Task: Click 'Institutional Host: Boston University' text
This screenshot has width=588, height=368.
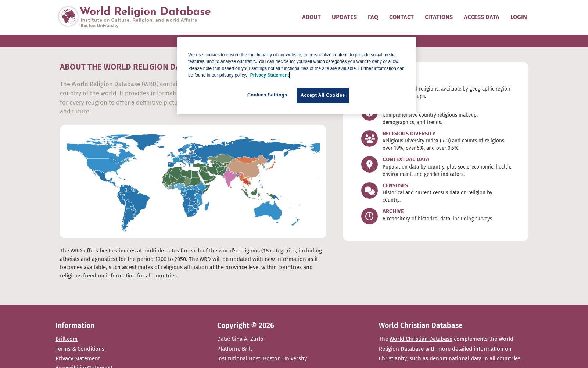Action: pos(262,358)
